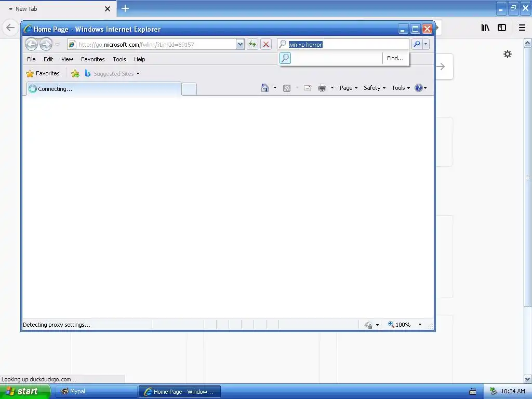Click Mypal scrollbar up arrow

tap(528, 43)
